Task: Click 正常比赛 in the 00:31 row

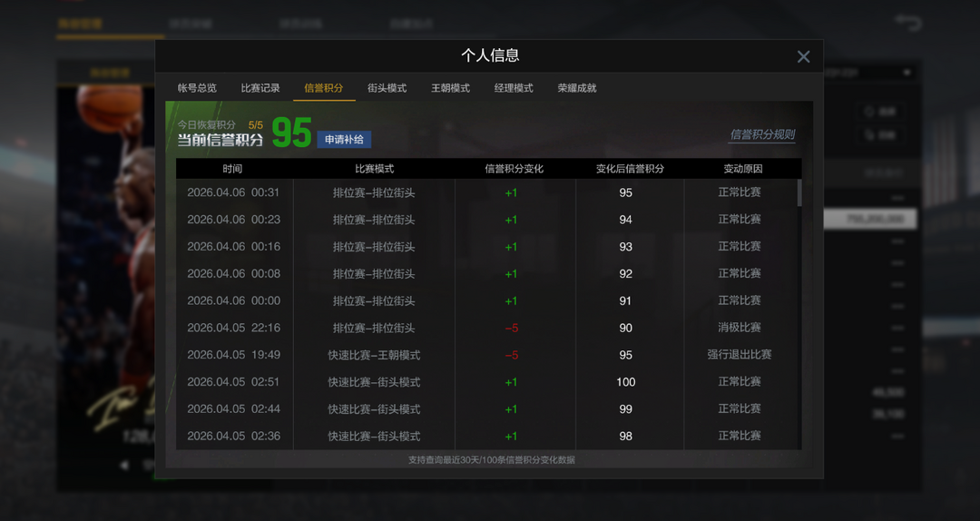Action: (740, 192)
